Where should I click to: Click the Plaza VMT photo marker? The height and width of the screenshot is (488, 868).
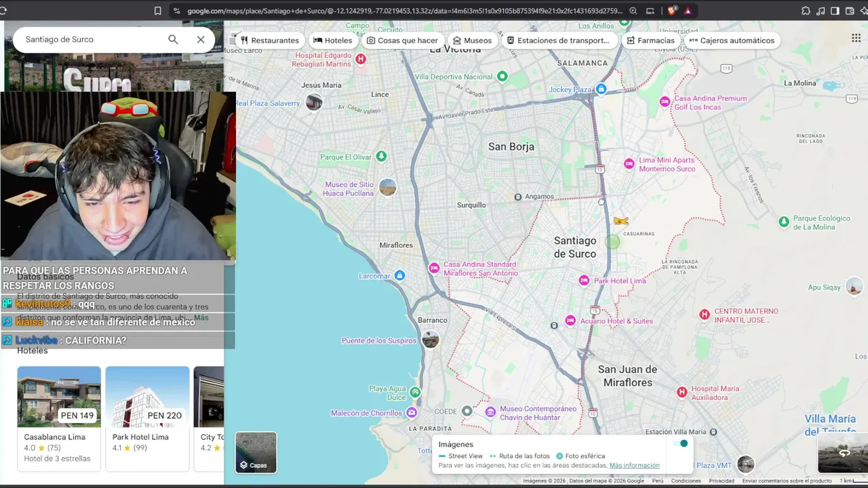click(745, 464)
